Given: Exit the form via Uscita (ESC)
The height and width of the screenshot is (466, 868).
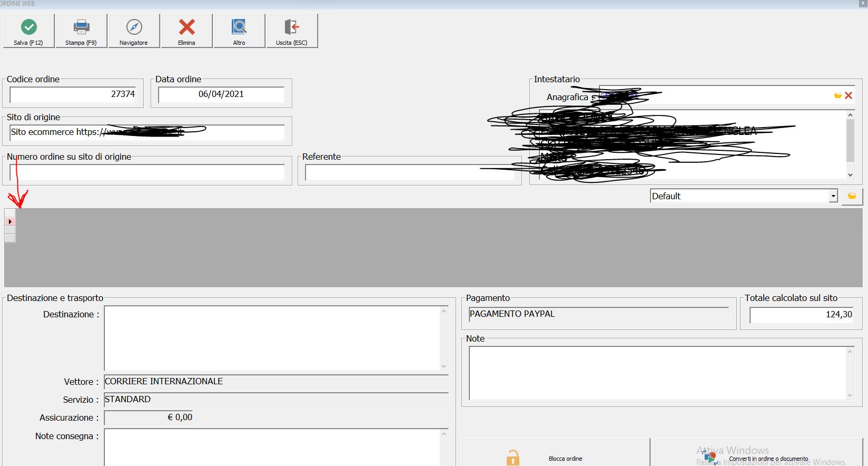Looking at the screenshot, I should (292, 31).
